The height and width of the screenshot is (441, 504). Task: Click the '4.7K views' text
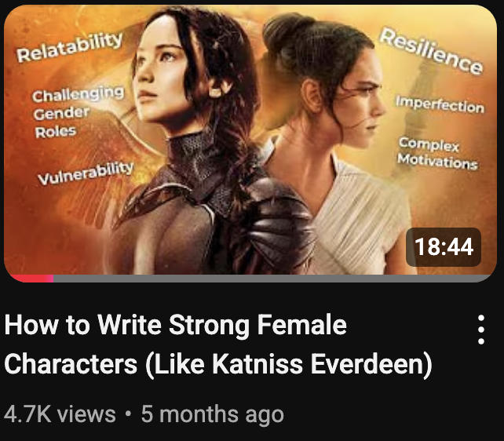pyautogui.click(x=60, y=414)
